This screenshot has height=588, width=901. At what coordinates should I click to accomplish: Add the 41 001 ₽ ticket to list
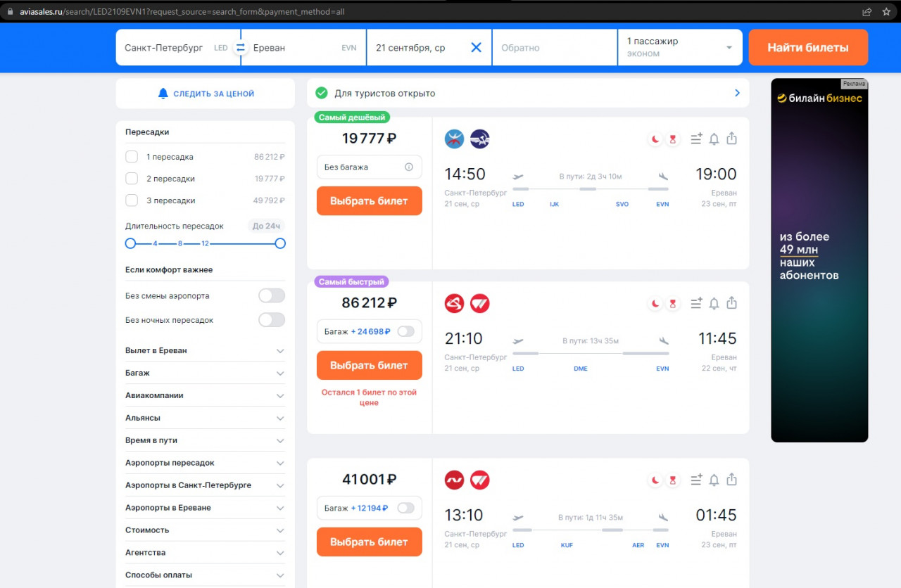point(696,480)
